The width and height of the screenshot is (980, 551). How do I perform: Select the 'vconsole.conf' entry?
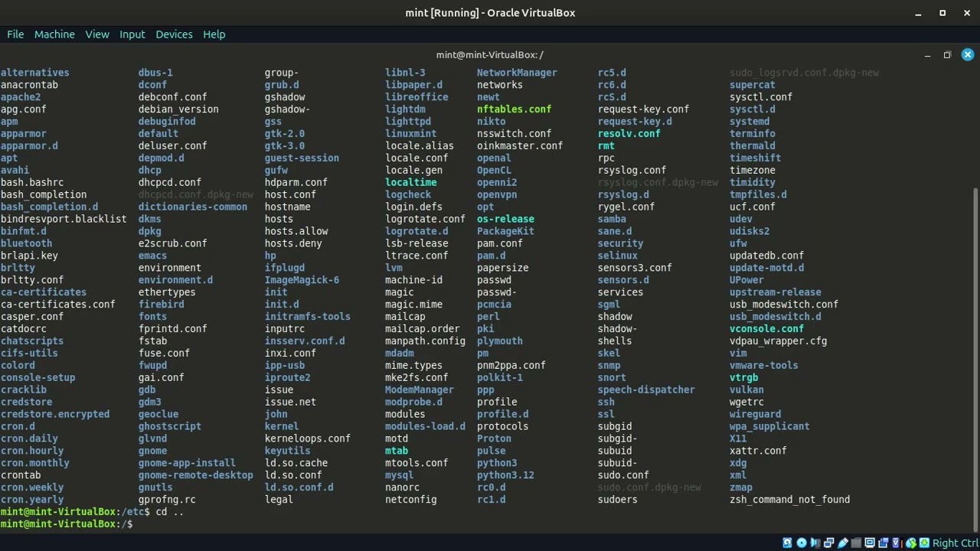coord(766,329)
